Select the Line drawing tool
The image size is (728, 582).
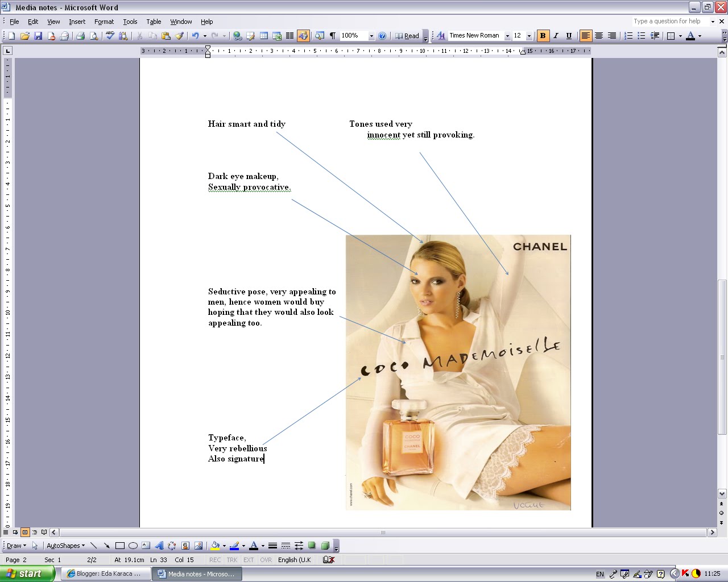pos(94,546)
